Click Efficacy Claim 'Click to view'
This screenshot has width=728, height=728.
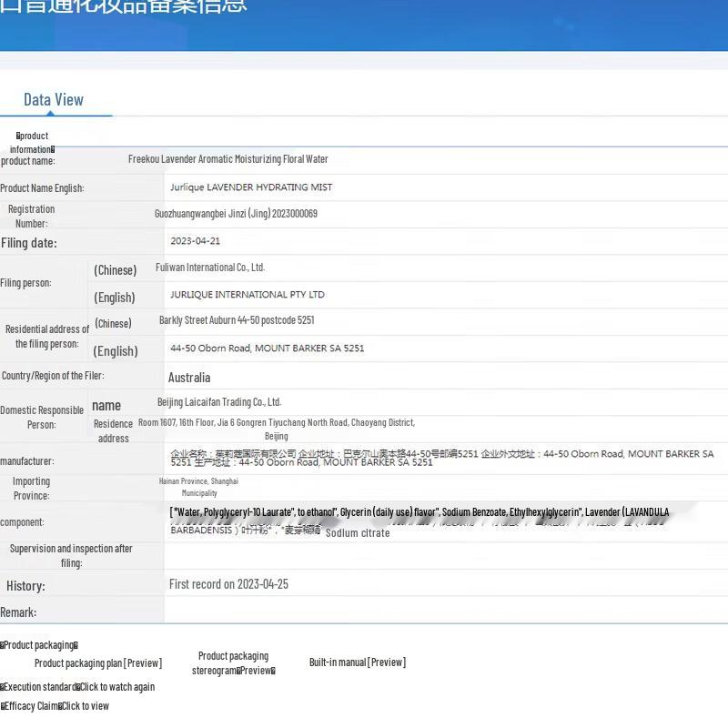pos(86,706)
